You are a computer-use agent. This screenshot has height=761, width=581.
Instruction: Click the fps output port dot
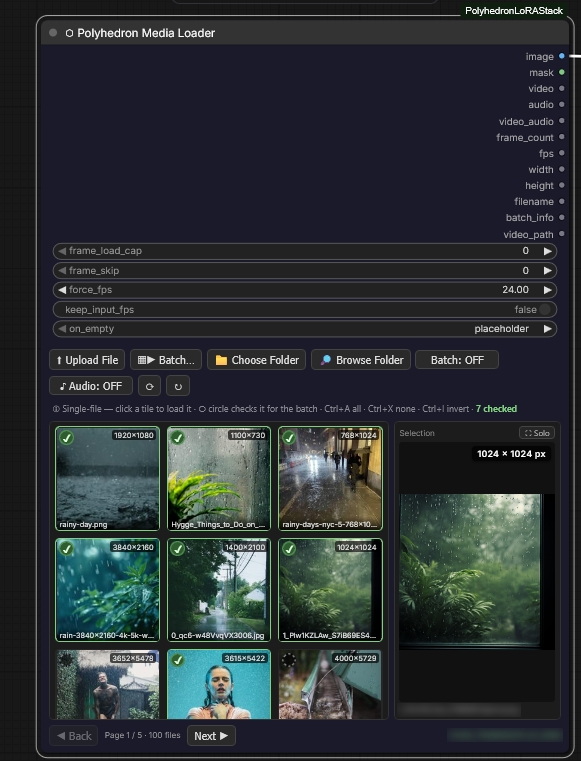[562, 153]
